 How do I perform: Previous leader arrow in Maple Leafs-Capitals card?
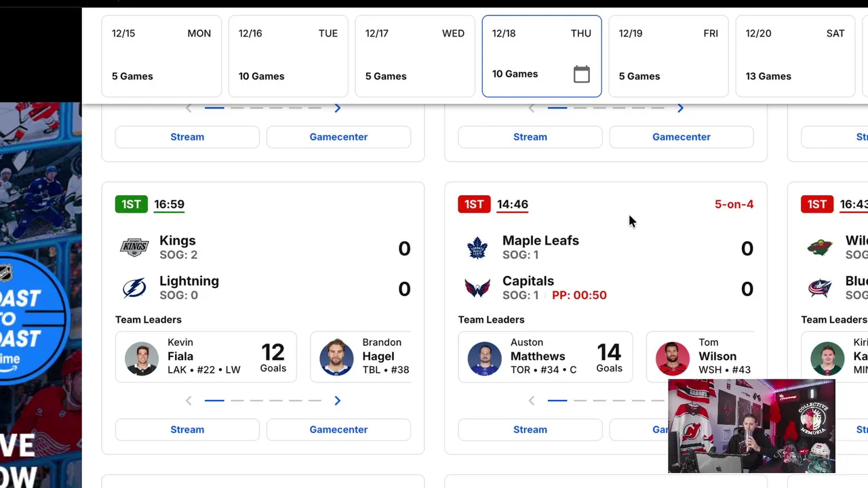tap(532, 401)
